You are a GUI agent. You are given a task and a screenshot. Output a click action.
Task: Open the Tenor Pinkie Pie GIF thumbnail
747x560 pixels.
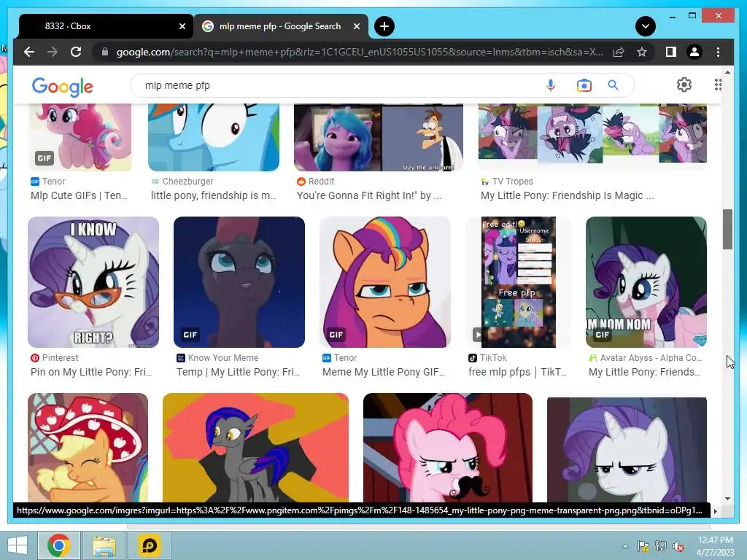pos(80,138)
